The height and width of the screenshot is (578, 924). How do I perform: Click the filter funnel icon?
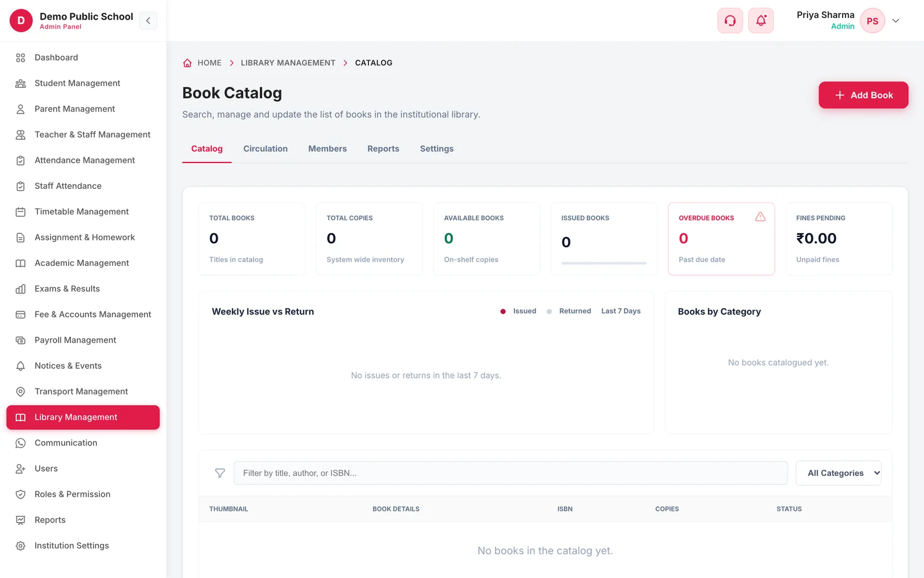[x=220, y=473]
